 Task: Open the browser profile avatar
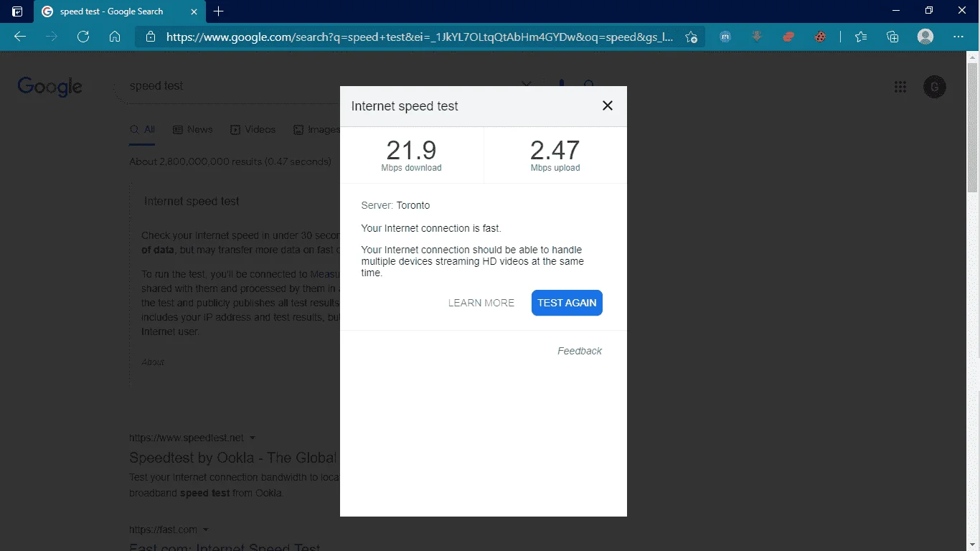[x=925, y=37]
